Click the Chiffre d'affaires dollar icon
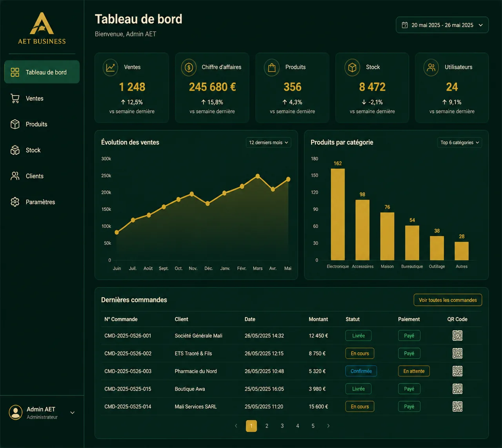The width and height of the screenshot is (502, 448). pyautogui.click(x=189, y=67)
